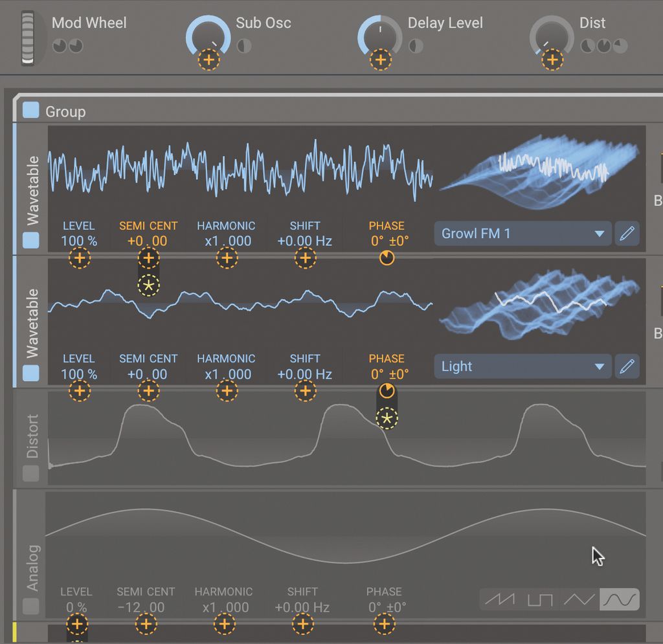
Task: Click the plus badge under the Dist macro knob
Action: pos(552,60)
